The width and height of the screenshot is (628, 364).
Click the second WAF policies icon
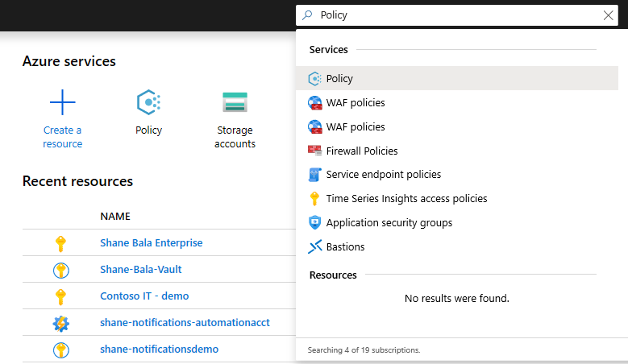tap(314, 126)
